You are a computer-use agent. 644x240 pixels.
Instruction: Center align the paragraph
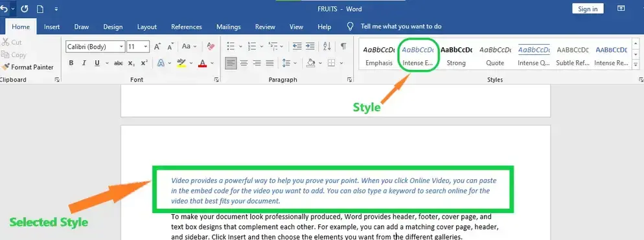coord(244,63)
